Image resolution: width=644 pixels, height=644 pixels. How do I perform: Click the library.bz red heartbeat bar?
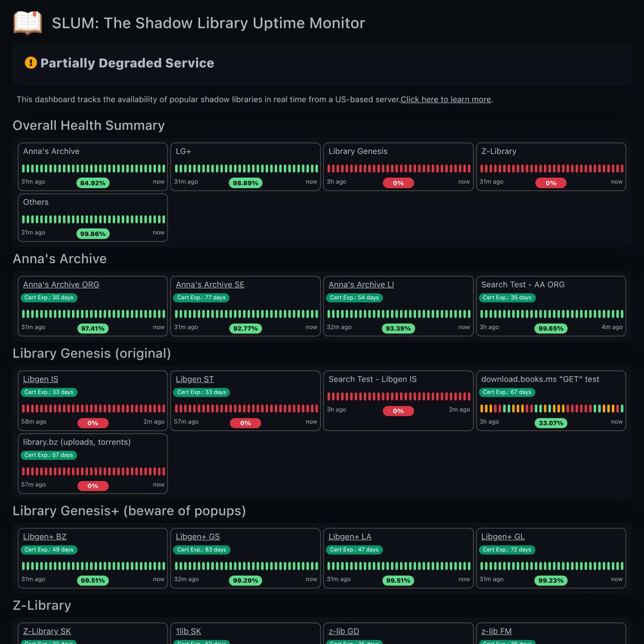point(93,471)
